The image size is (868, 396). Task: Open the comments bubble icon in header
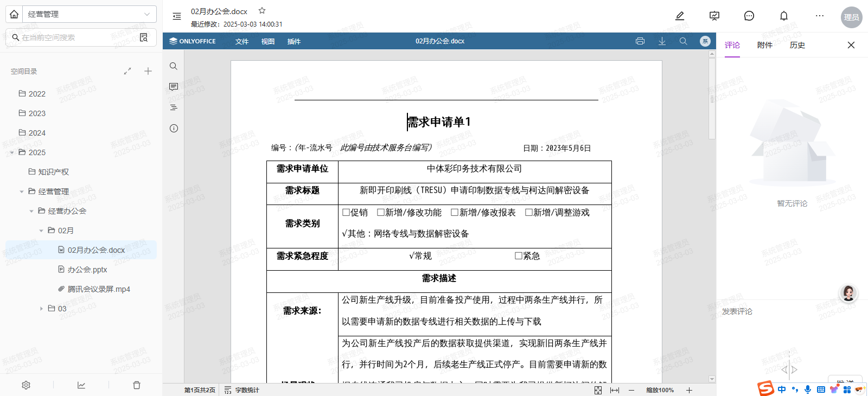click(x=749, y=16)
